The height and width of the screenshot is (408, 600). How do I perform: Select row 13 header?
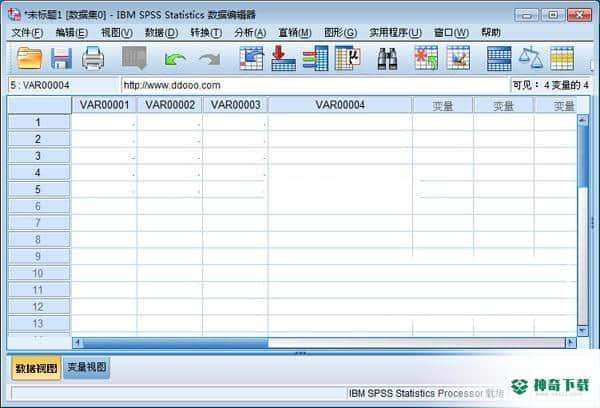[39, 323]
